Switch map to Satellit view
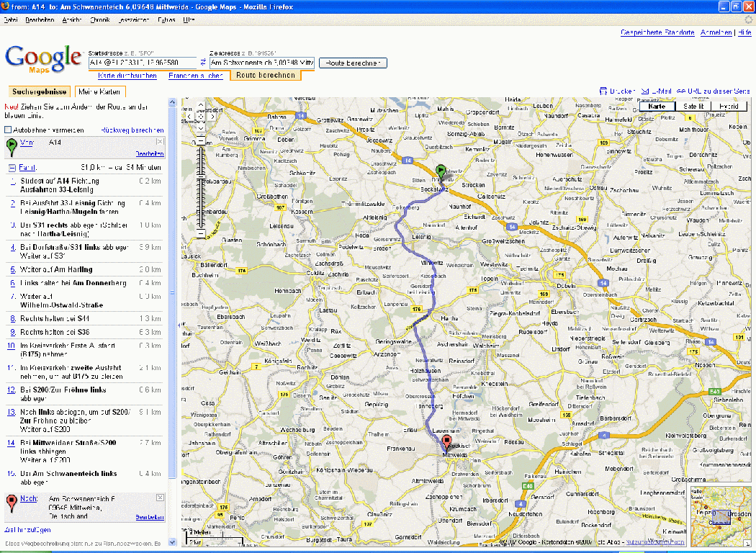The image size is (756, 553). [x=693, y=106]
